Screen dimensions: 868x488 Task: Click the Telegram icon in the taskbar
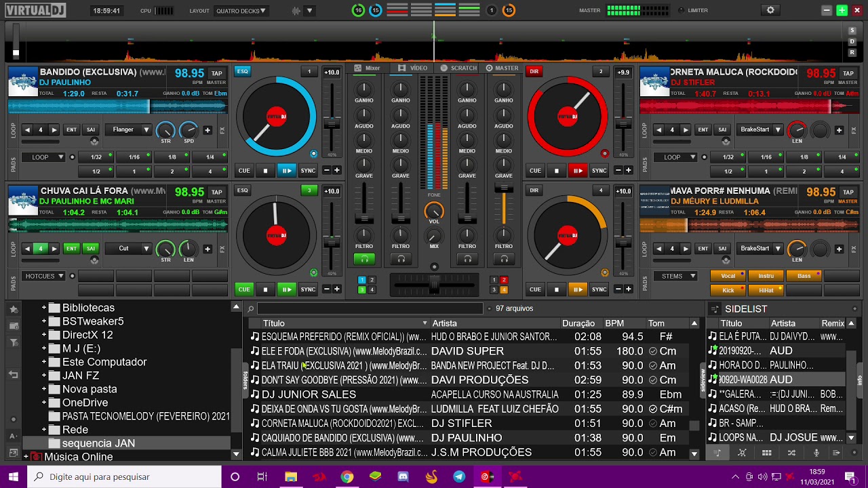coord(459,477)
